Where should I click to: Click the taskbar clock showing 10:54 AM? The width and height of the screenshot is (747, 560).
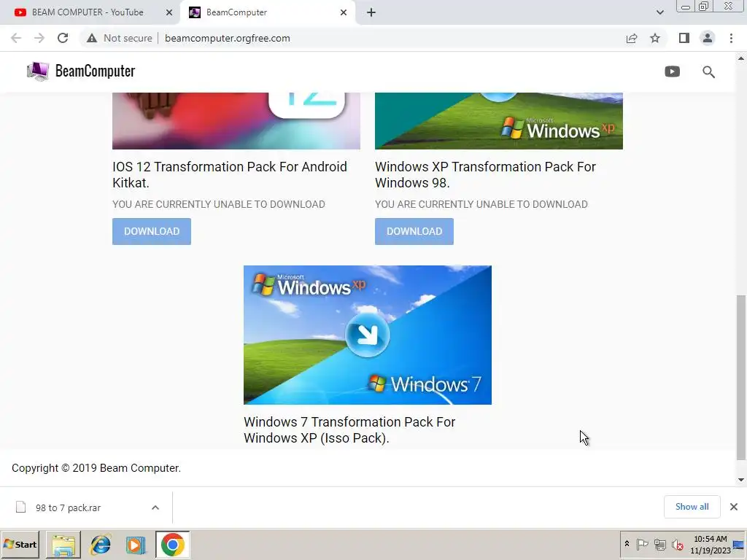[x=710, y=544]
